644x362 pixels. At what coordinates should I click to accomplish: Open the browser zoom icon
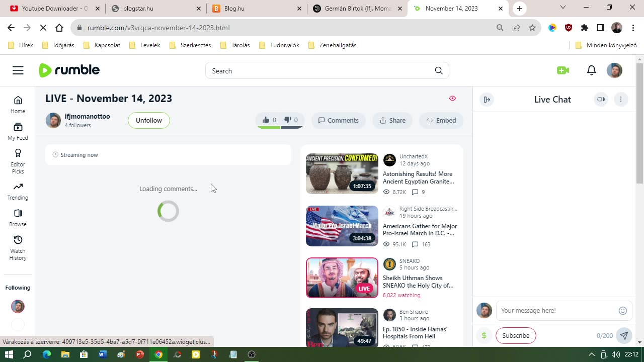click(500, 28)
